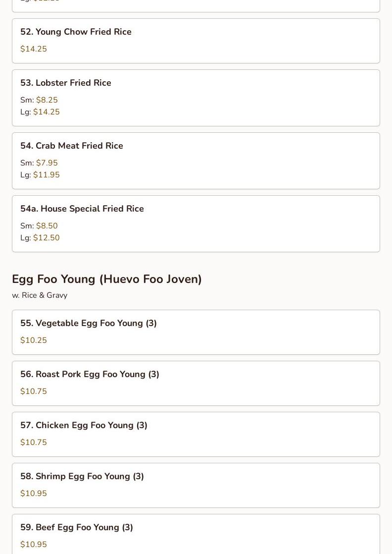Pick the small $7.95 Crab Meat price
This screenshot has width=392, height=554.
click(47, 163)
